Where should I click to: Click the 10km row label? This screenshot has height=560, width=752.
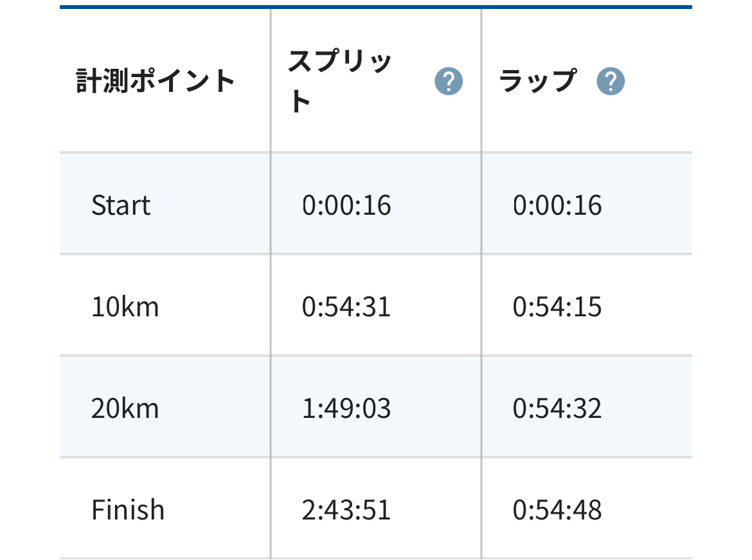coord(125,307)
